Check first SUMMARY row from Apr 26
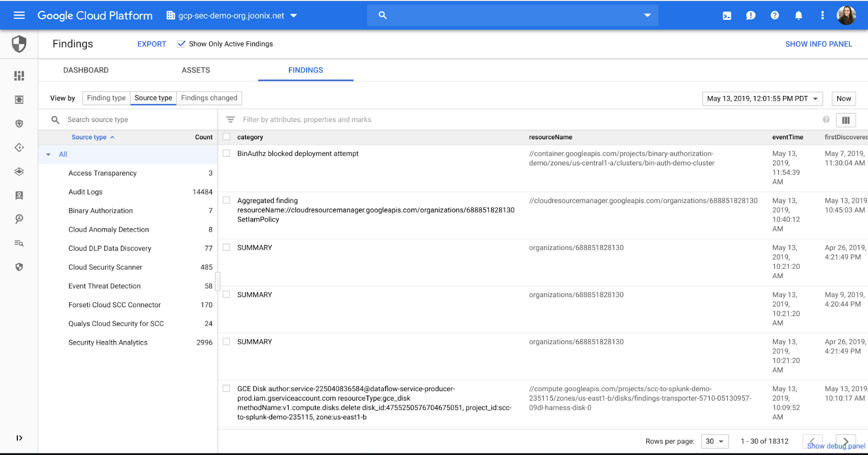The image size is (868, 455). click(x=226, y=247)
